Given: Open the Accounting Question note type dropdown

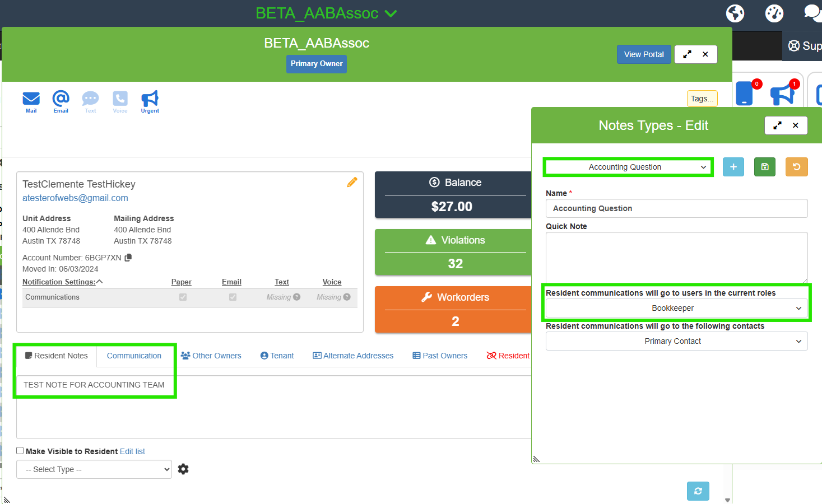Looking at the screenshot, I should (x=628, y=167).
